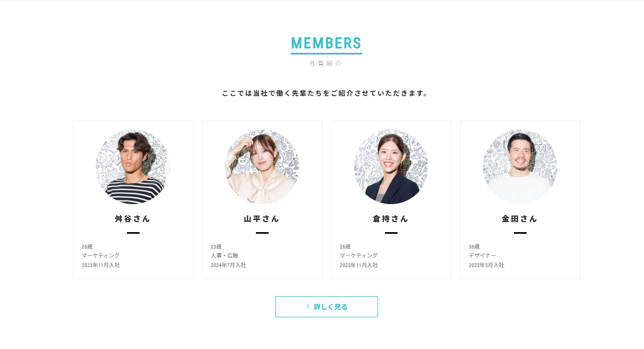This screenshot has height=349, width=644.
Task: Open the 山平さん circular portrait
Action: (262, 167)
